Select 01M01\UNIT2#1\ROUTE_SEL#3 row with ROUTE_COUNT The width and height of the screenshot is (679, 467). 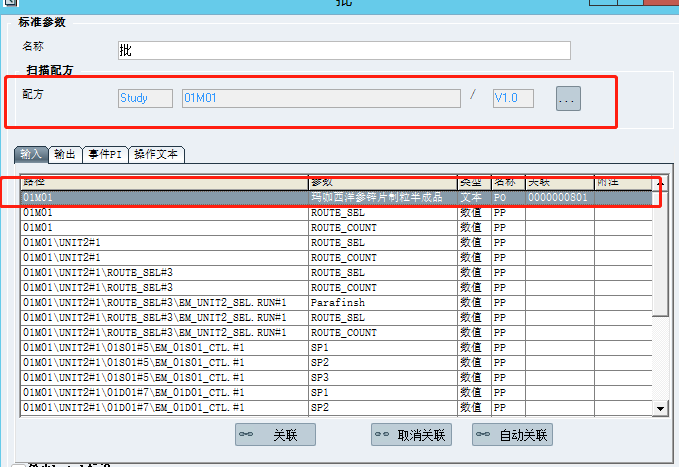click(336, 288)
